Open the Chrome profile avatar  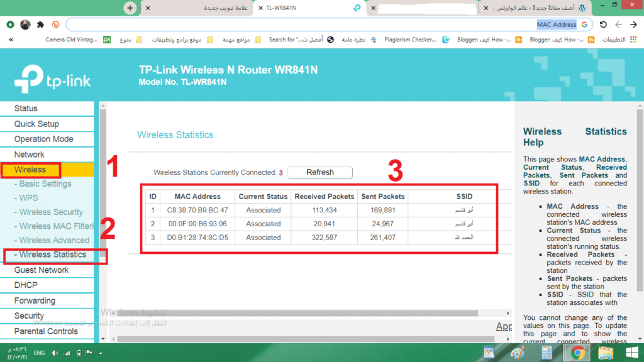[25, 25]
